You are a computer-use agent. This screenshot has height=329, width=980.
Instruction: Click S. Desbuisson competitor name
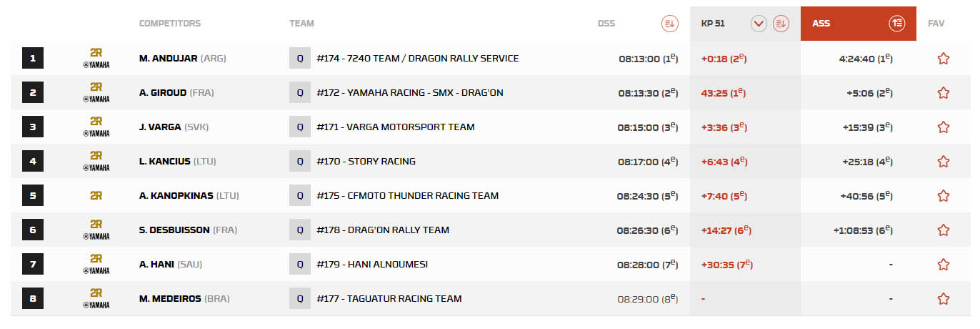pos(174,230)
